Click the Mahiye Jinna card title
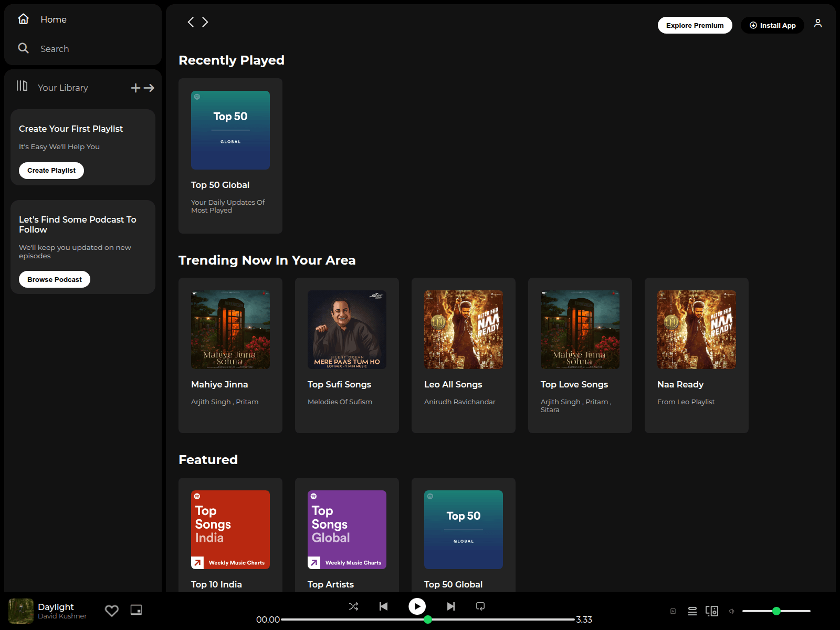The height and width of the screenshot is (630, 840). click(219, 384)
